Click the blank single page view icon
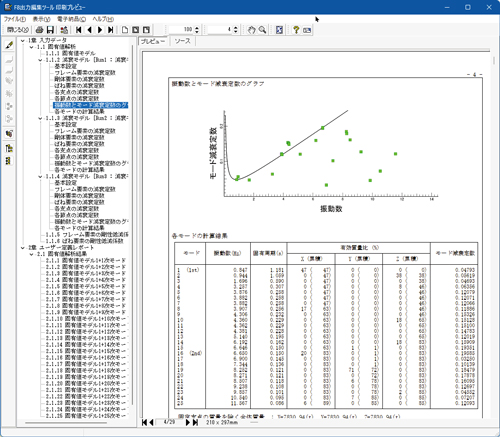 (125, 30)
